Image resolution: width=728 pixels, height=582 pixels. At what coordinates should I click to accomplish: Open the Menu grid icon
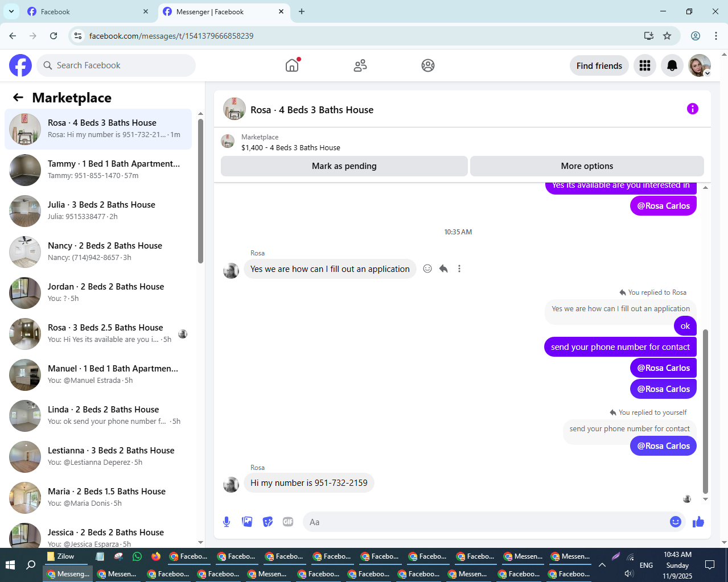645,65
